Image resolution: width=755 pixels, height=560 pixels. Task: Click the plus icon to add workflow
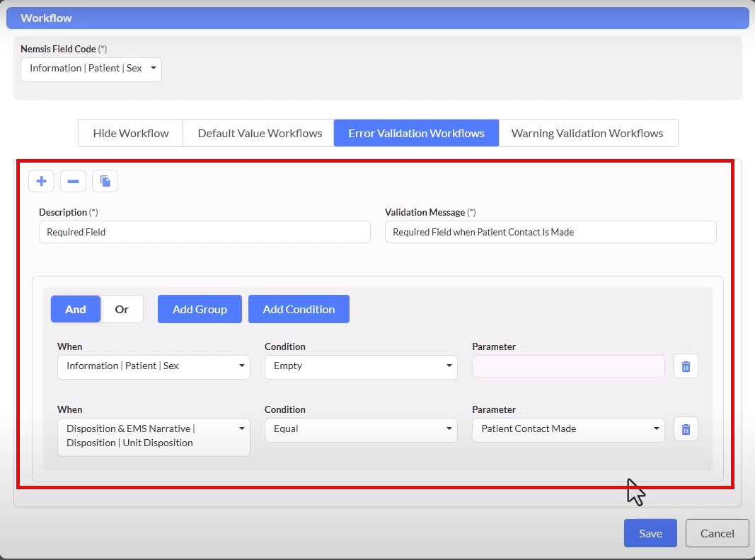click(x=41, y=181)
